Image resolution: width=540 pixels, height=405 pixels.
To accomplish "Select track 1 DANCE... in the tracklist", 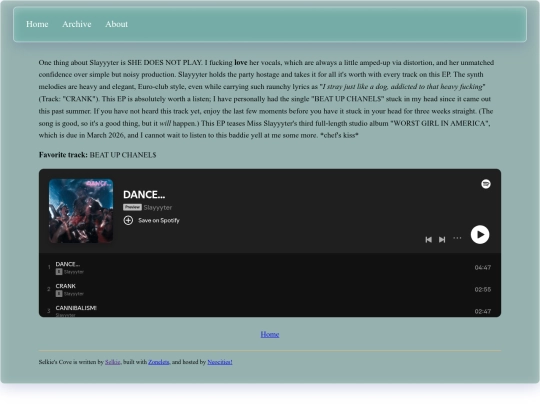I will click(270, 268).
